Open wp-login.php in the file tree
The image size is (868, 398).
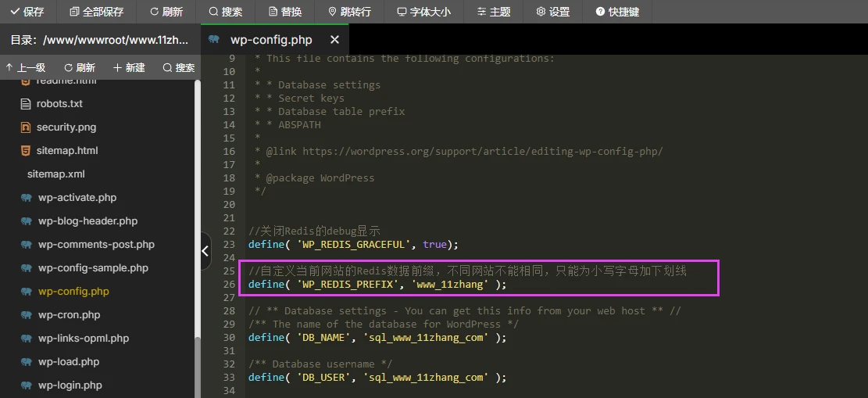coord(70,385)
